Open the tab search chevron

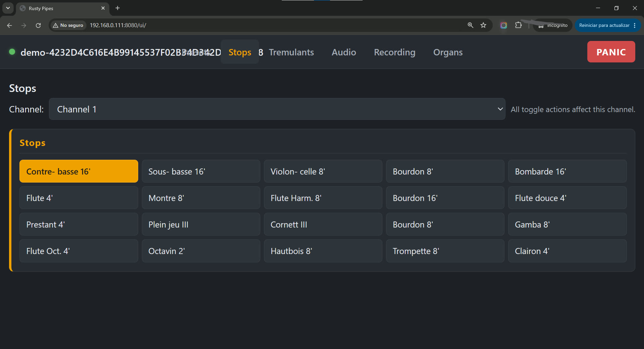[8, 8]
